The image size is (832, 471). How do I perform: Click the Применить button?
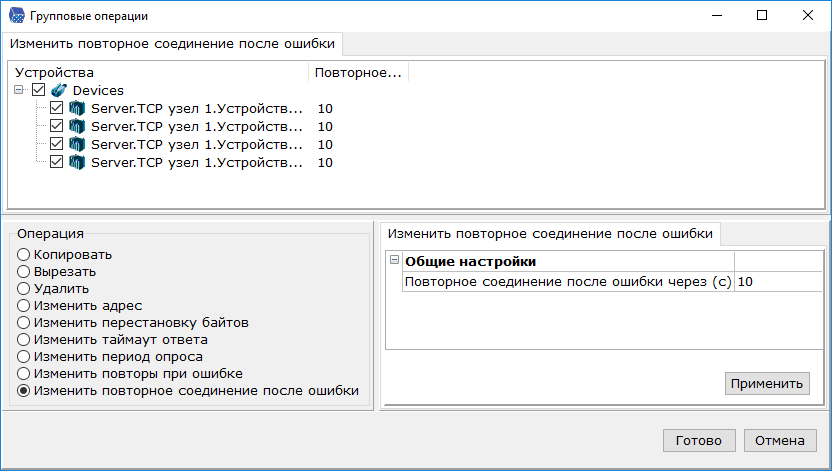pyautogui.click(x=767, y=383)
